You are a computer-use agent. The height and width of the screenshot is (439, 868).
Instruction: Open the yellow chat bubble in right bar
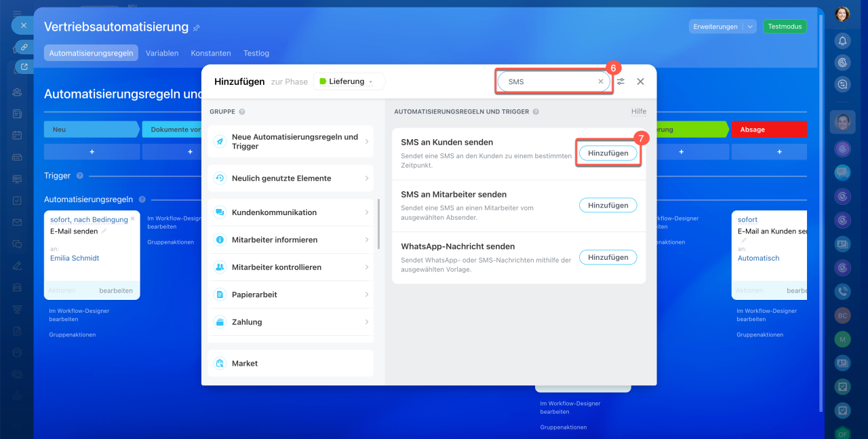tap(842, 172)
